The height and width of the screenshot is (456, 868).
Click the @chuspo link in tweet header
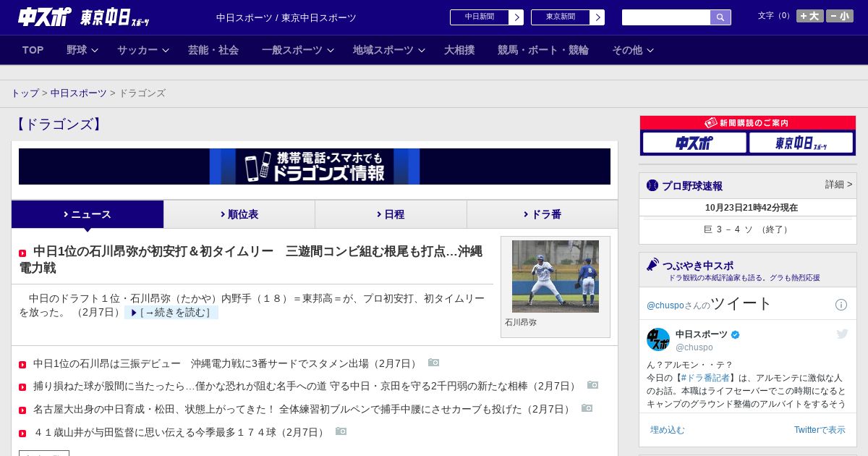[x=665, y=305]
